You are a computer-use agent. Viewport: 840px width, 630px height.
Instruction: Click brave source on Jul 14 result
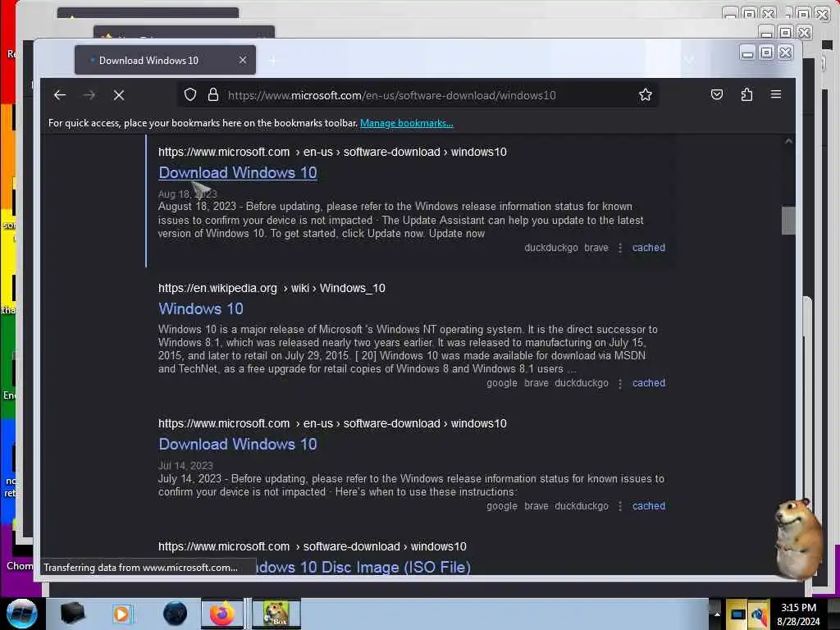(536, 505)
